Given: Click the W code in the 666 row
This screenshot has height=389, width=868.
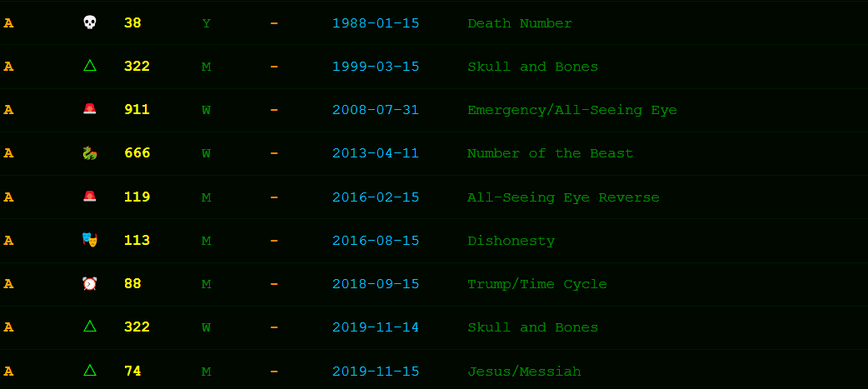Looking at the screenshot, I should pos(207,153).
